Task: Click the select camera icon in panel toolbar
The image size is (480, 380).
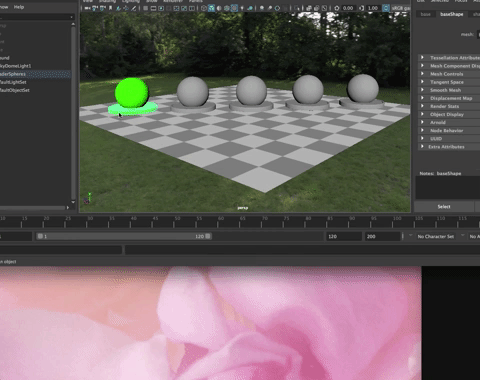Action: pos(87,8)
